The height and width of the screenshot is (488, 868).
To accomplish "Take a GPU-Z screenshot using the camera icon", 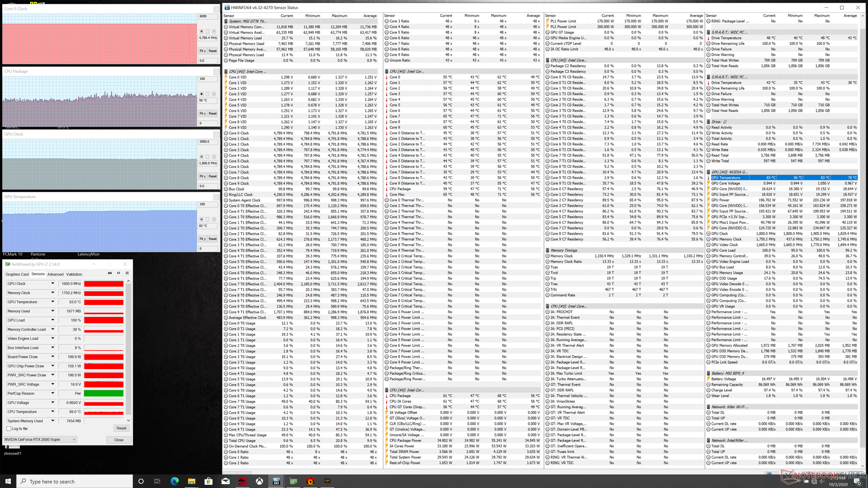I will (110, 273).
